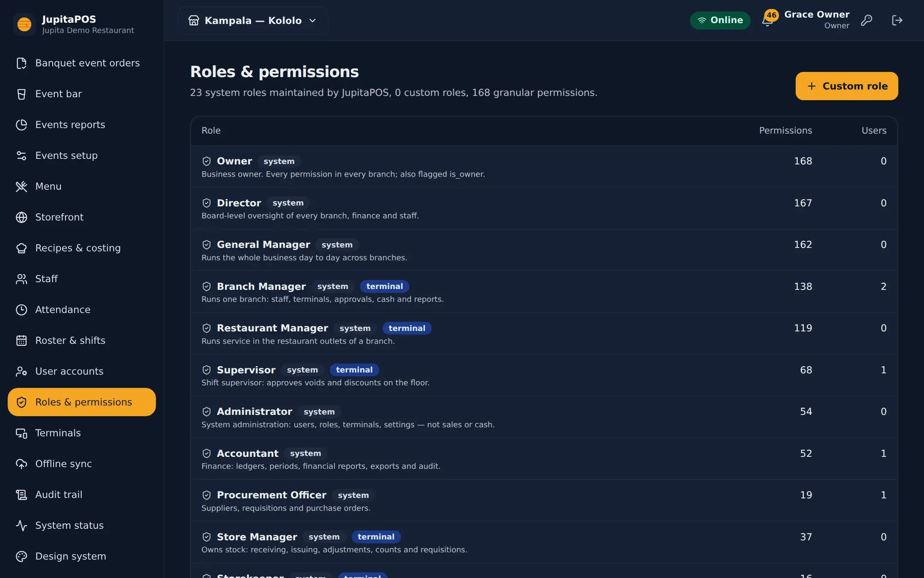This screenshot has height=578, width=924.
Task: Toggle the Online status indicator
Action: (720, 20)
